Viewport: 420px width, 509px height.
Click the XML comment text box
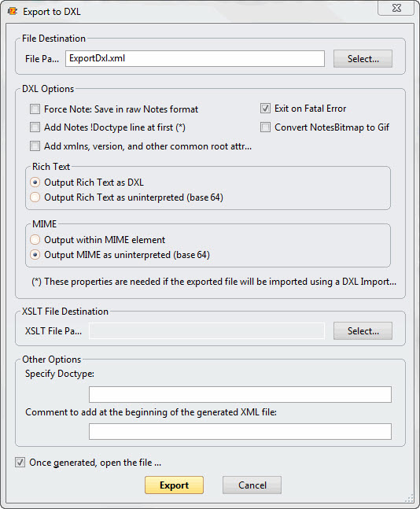pyautogui.click(x=240, y=431)
